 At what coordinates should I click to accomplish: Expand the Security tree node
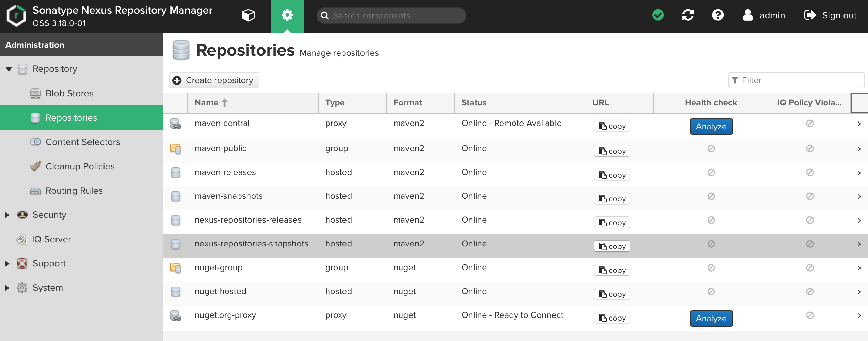pos(7,215)
